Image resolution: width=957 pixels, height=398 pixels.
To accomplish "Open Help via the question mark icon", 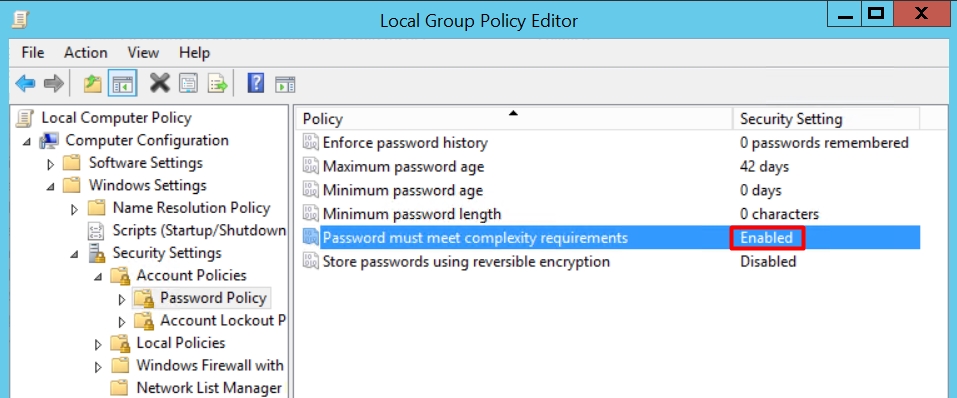I will (256, 83).
